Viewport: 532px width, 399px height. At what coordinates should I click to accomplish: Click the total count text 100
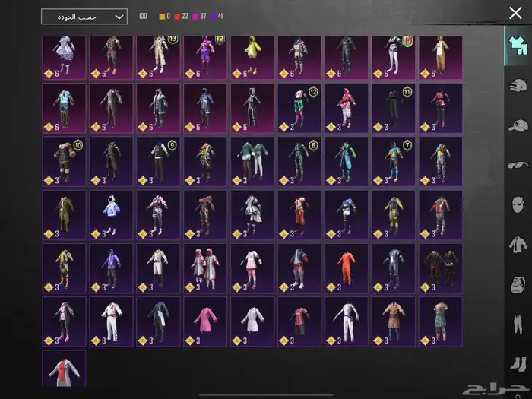tap(143, 16)
